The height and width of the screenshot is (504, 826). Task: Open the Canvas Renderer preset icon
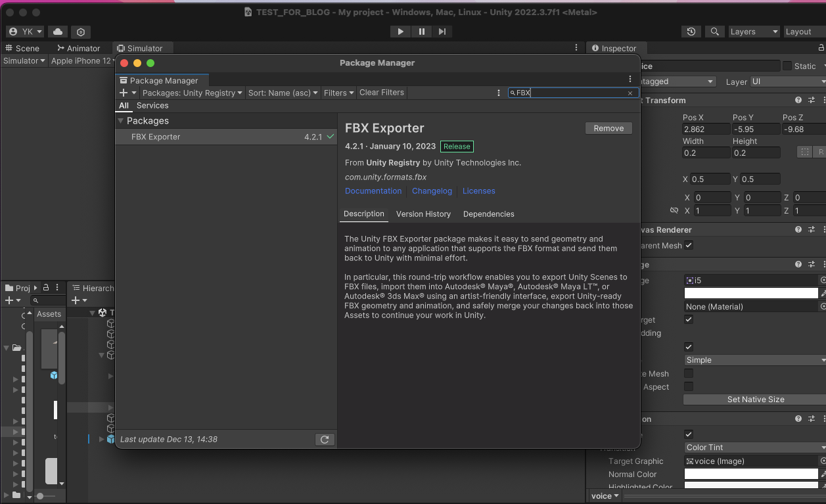[x=811, y=229]
